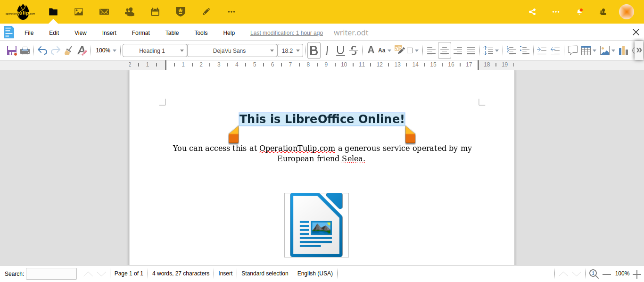Open the Insert menu
Image resolution: width=644 pixels, height=282 pixels.
(109, 33)
